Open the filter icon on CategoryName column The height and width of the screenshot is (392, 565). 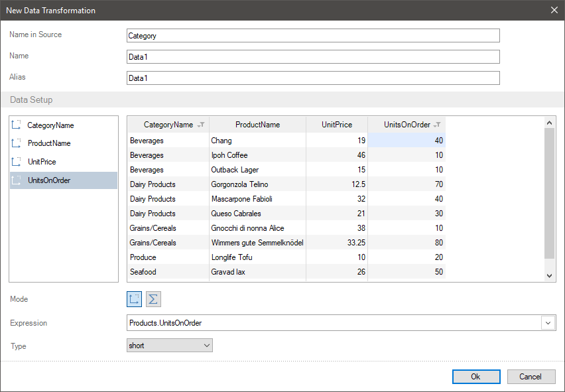(x=202, y=125)
